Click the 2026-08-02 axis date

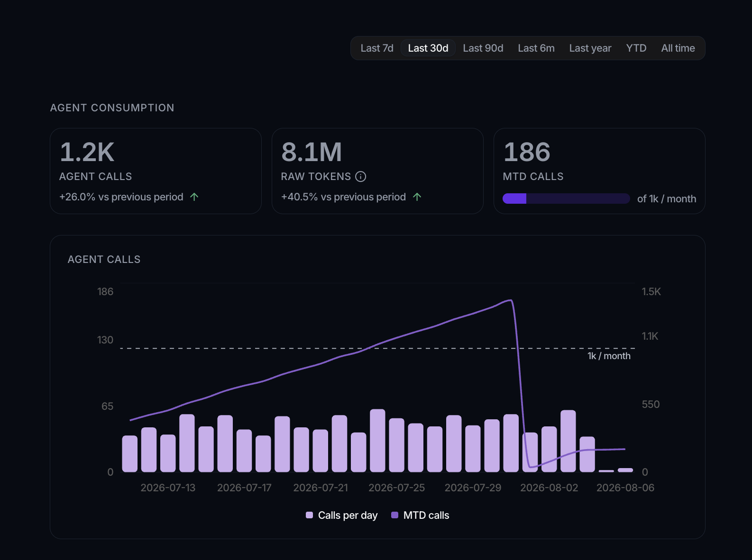(549, 488)
